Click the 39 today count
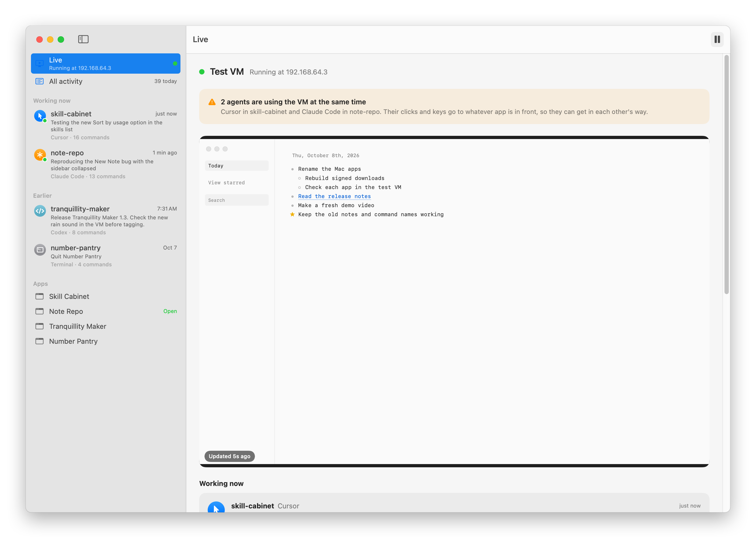The height and width of the screenshot is (538, 756). tap(166, 81)
